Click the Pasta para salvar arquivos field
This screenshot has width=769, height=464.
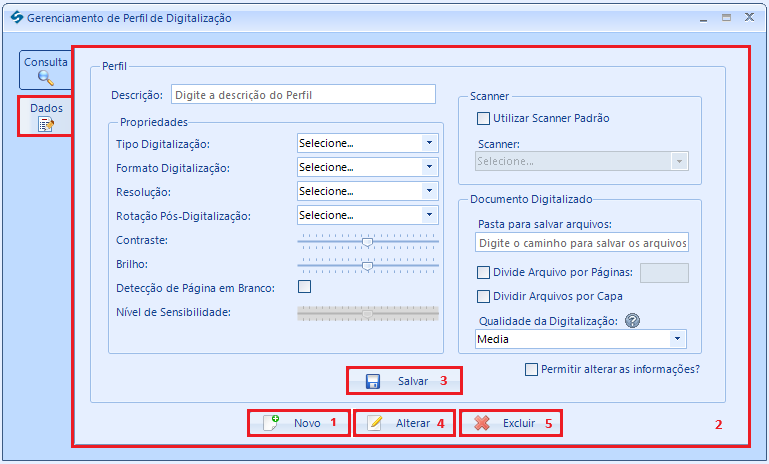click(x=582, y=243)
